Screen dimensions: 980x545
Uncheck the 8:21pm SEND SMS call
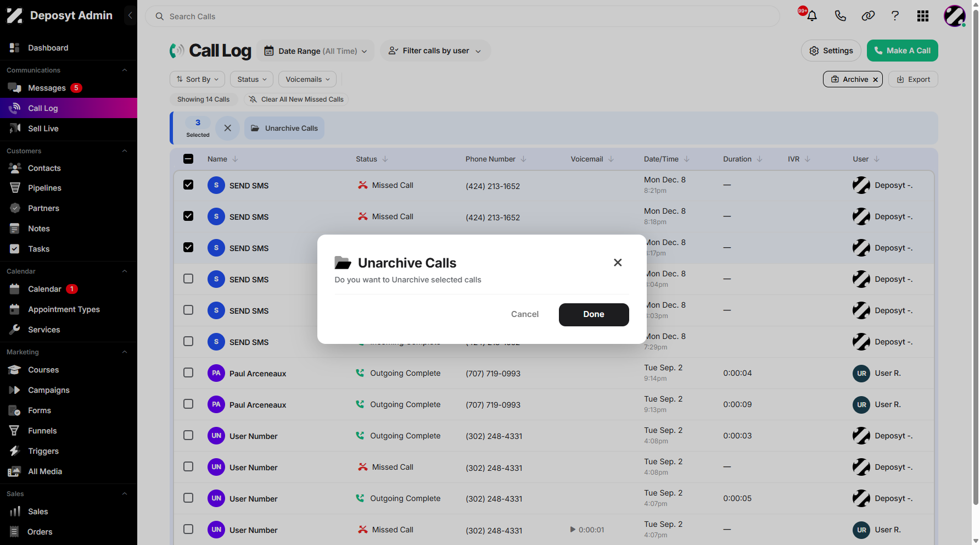tap(188, 185)
